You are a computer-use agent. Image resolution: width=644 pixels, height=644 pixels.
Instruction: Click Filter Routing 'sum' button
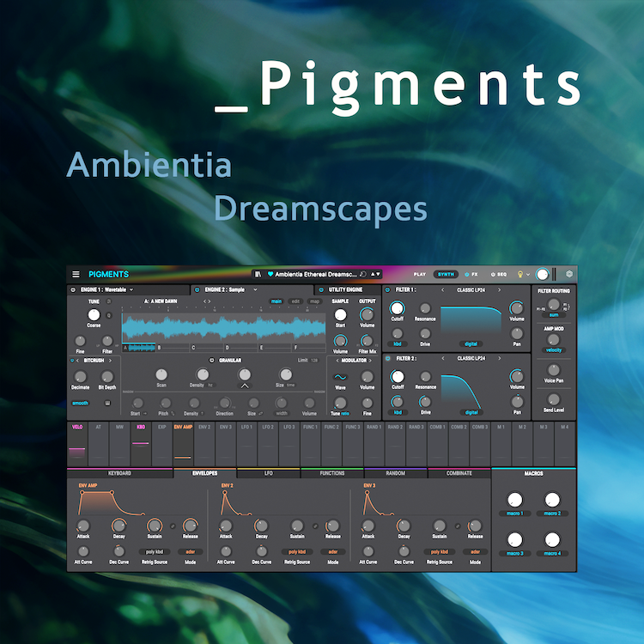pyautogui.click(x=554, y=314)
